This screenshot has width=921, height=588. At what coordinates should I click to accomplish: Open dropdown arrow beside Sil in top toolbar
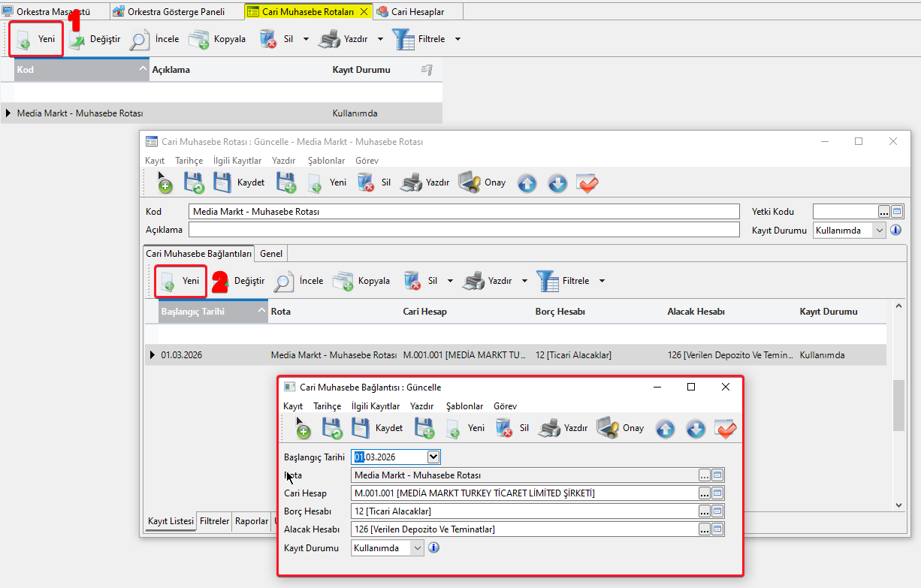(x=306, y=39)
